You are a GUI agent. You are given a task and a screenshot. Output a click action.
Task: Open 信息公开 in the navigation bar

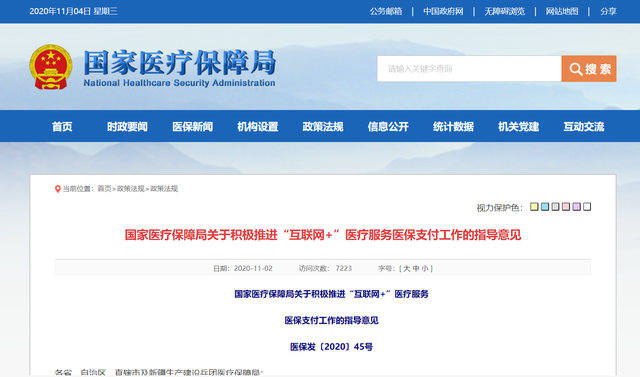pyautogui.click(x=388, y=126)
